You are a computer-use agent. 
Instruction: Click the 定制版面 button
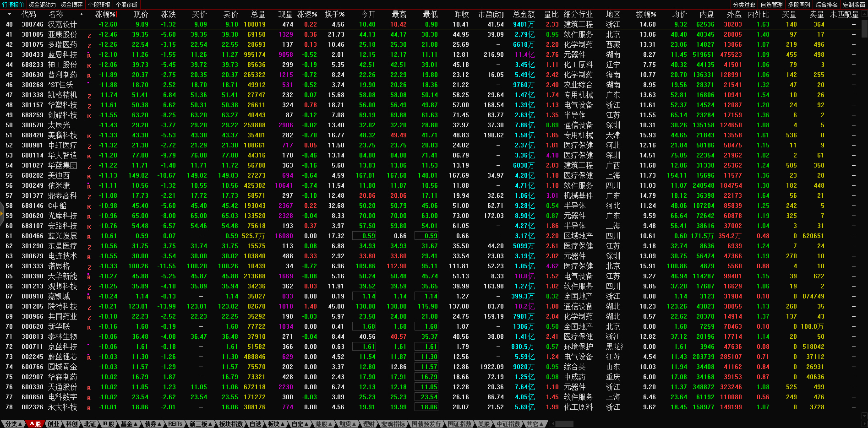(854, 5)
